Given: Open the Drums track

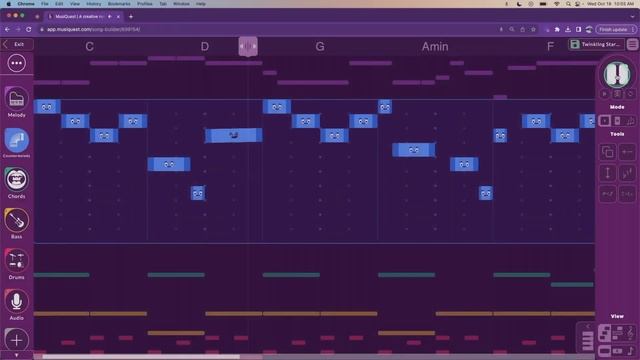Looking at the screenshot, I should (16, 260).
